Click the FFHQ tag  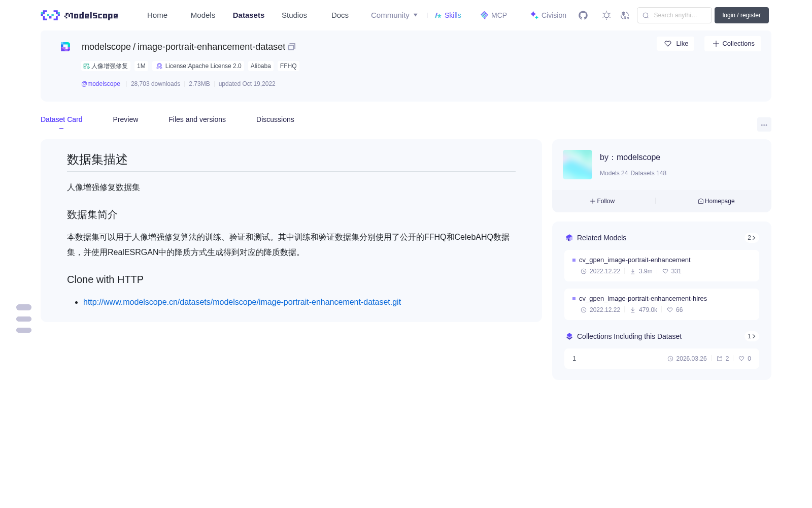[x=288, y=66]
